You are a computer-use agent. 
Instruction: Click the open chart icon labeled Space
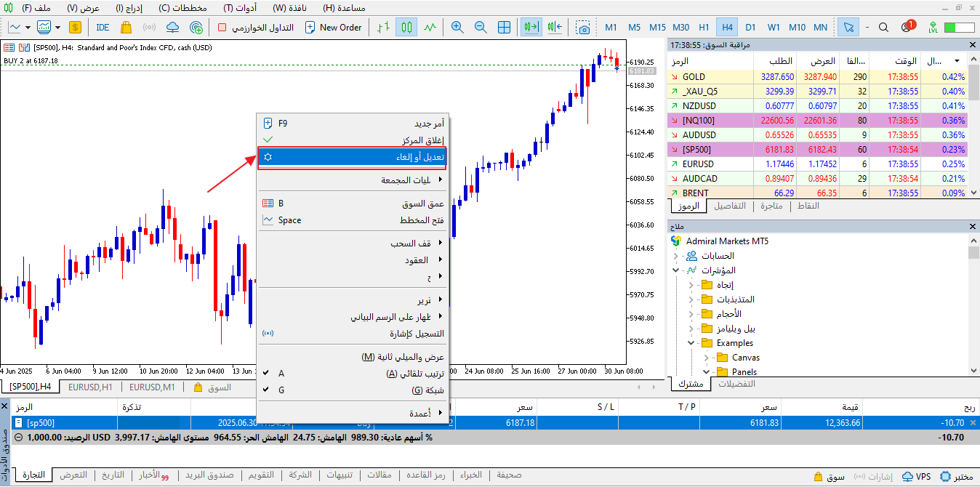[x=268, y=220]
